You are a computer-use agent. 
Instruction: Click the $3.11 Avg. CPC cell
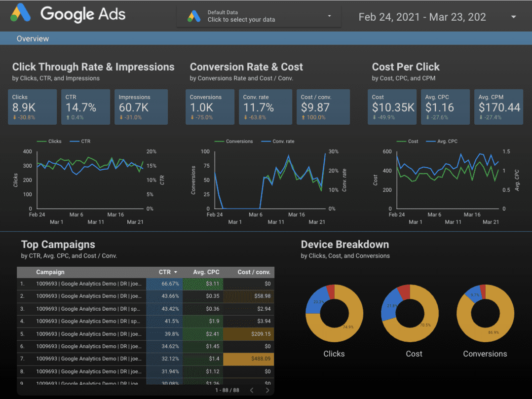203,284
